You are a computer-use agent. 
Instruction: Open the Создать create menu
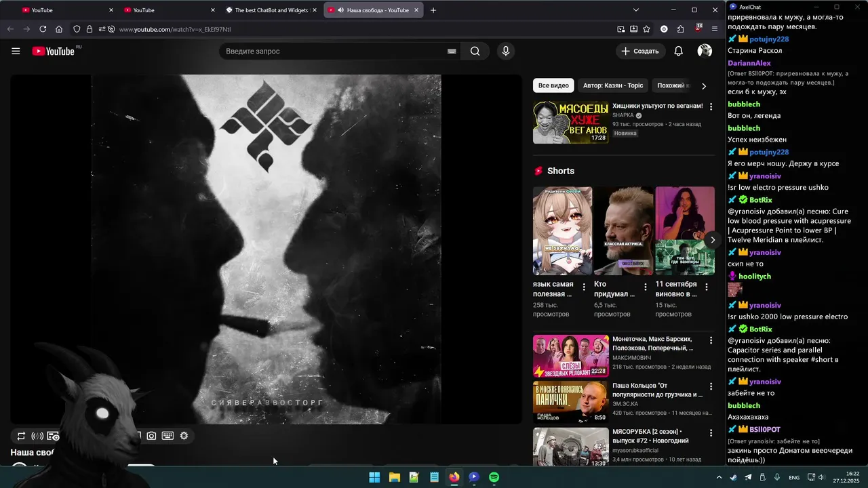pyautogui.click(x=640, y=51)
